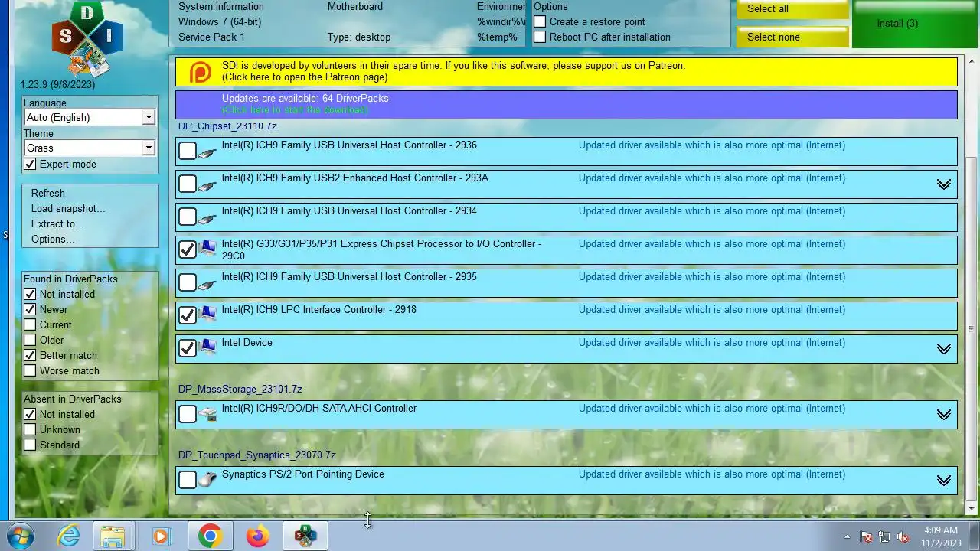
Task: Click the Select all button
Action: pos(792,9)
